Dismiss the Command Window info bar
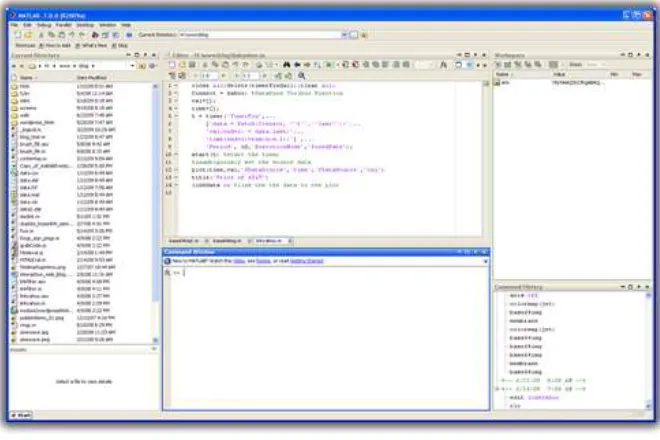 coord(485,261)
